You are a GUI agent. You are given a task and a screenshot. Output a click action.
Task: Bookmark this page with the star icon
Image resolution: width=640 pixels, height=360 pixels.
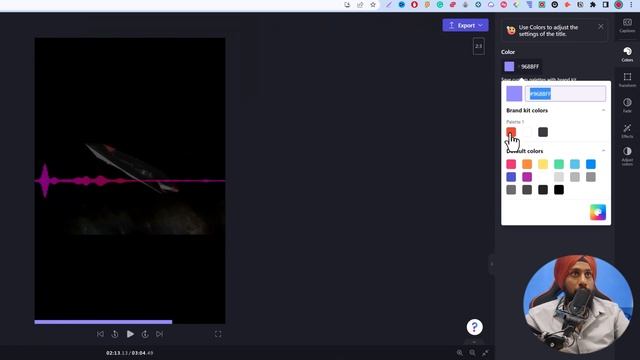coord(373,5)
